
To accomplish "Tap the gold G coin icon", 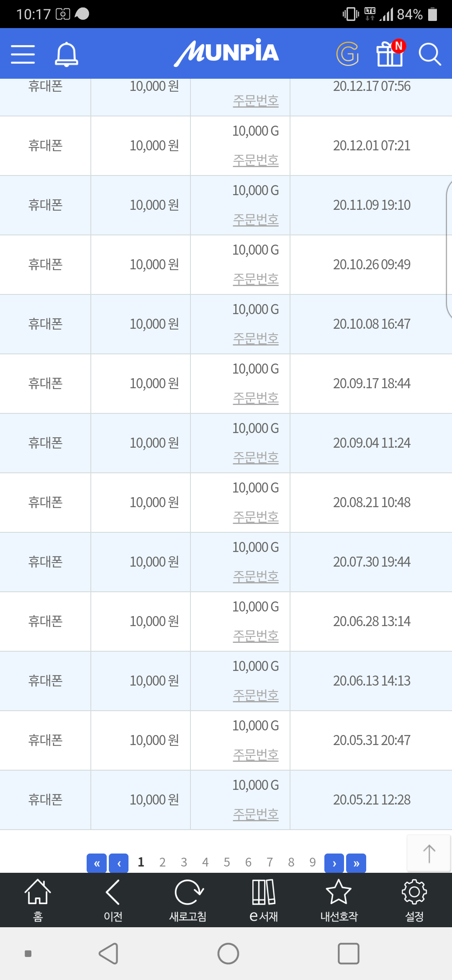I will click(347, 54).
